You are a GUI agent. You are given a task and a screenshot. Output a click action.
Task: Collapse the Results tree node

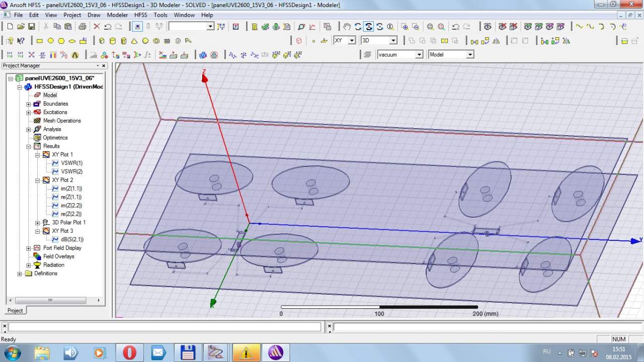point(29,146)
